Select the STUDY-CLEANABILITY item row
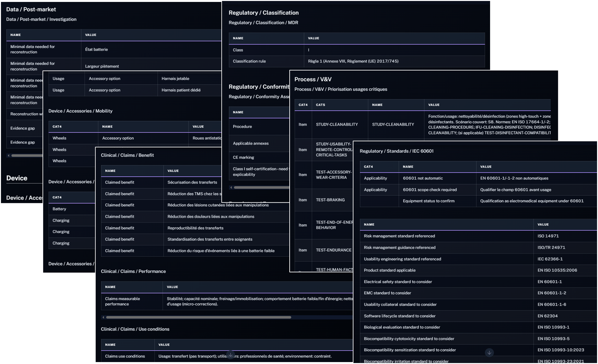598x364 pixels. tap(337, 125)
